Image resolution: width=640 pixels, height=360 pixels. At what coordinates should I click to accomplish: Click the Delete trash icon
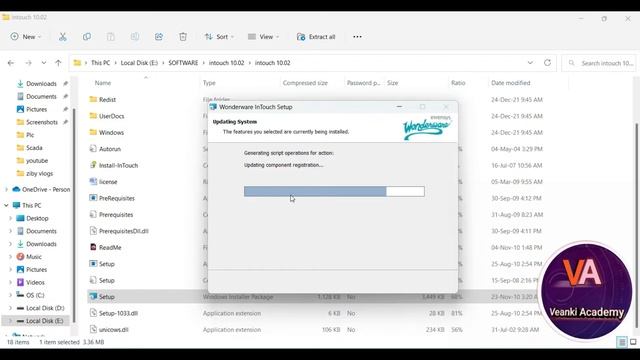click(183, 37)
